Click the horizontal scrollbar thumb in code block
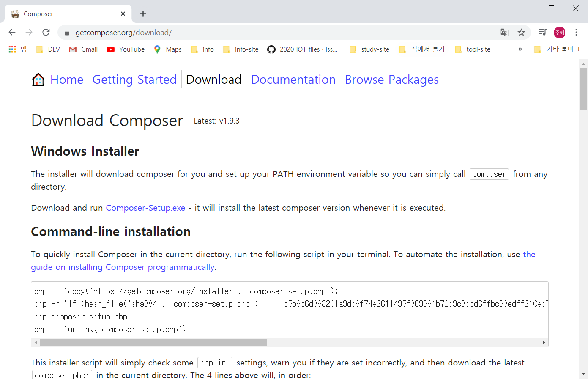Image resolution: width=588 pixels, height=379 pixels. [x=153, y=342]
